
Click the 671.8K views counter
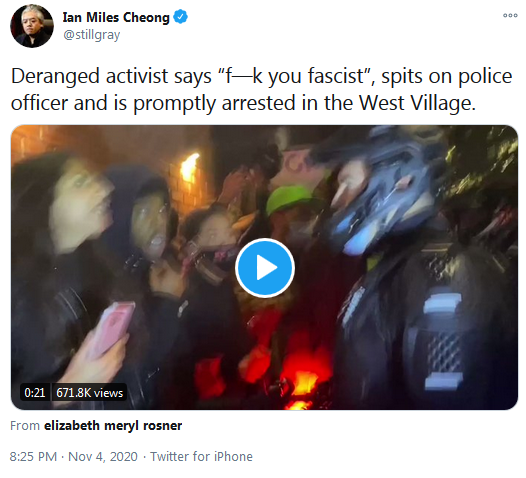90,392
